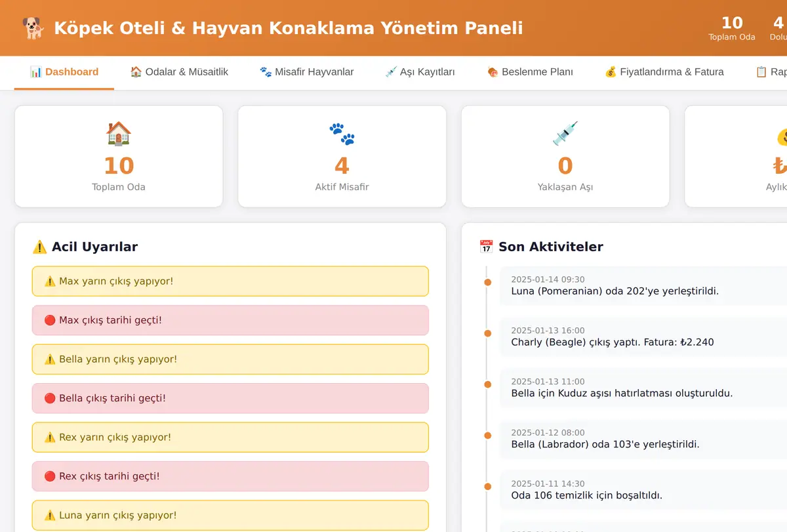This screenshot has width=787, height=532.
Task: Select the alert 'Bella yarın çıkış yapıyor!'
Action: tap(230, 359)
